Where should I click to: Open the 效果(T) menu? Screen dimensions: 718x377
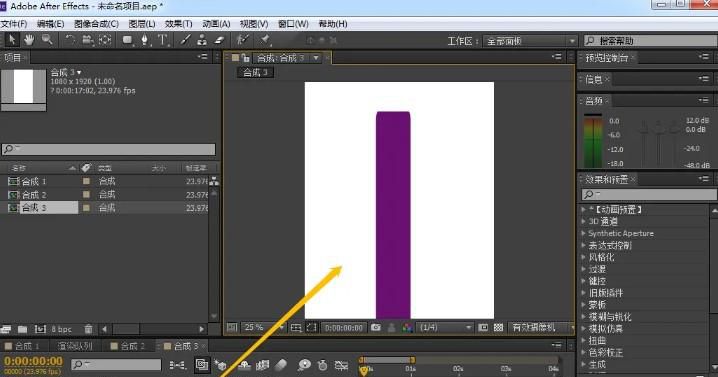coord(179,24)
